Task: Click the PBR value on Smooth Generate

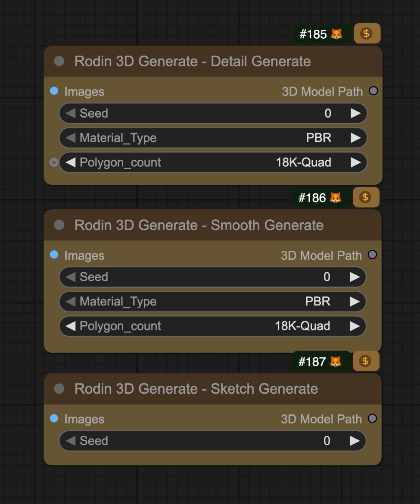Action: [317, 302]
